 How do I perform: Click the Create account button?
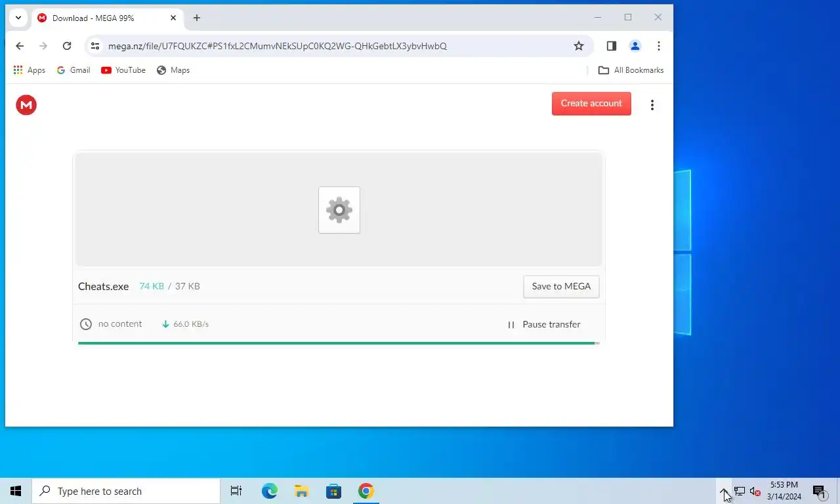[x=591, y=104]
